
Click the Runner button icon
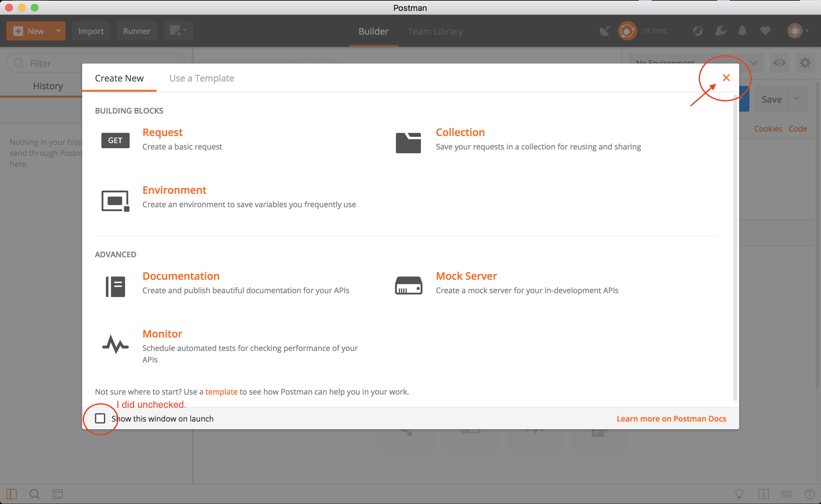137,31
